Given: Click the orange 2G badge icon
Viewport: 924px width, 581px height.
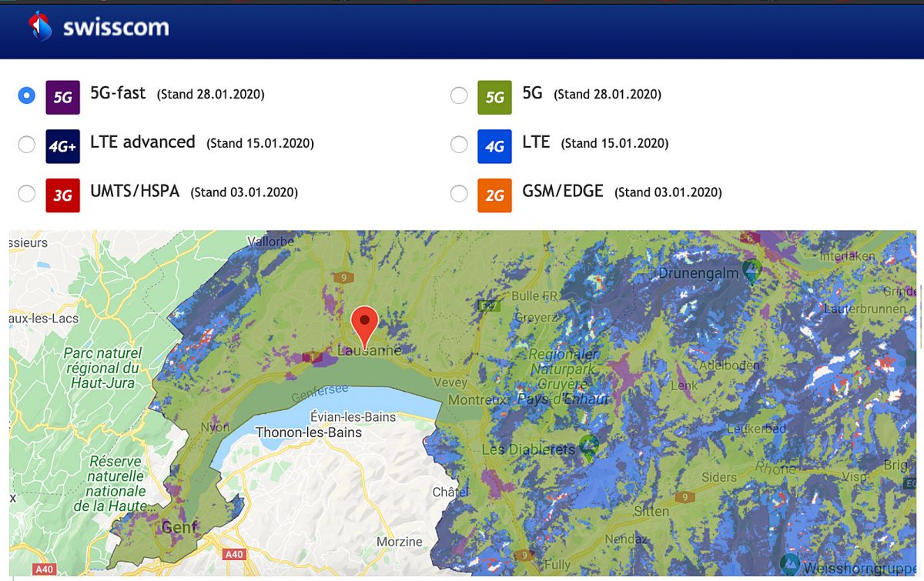Looking at the screenshot, I should (494, 195).
